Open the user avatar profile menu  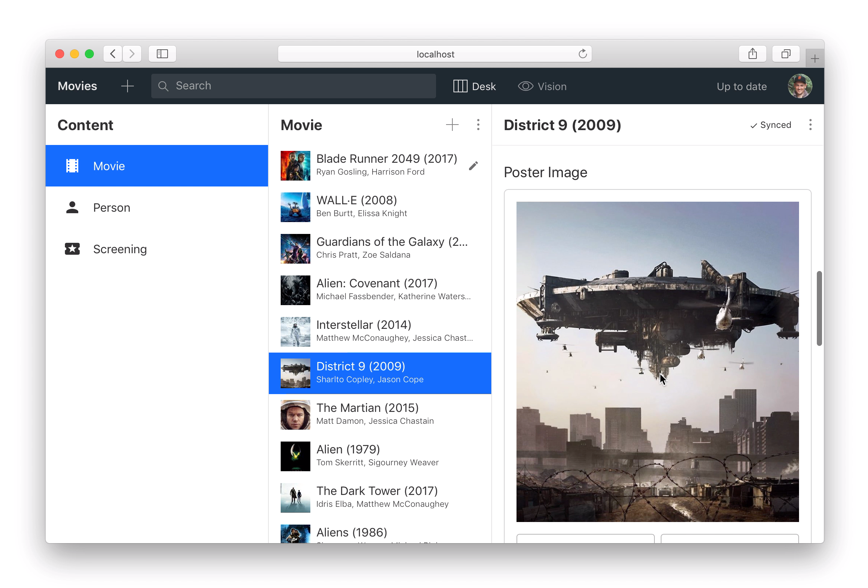click(799, 86)
